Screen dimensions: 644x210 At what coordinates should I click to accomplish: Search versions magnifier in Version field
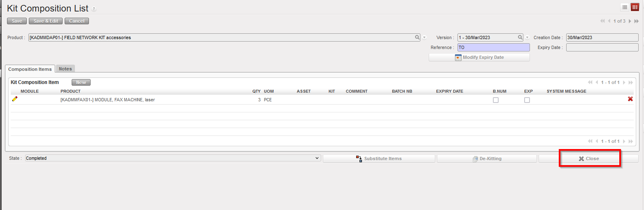[x=520, y=37]
